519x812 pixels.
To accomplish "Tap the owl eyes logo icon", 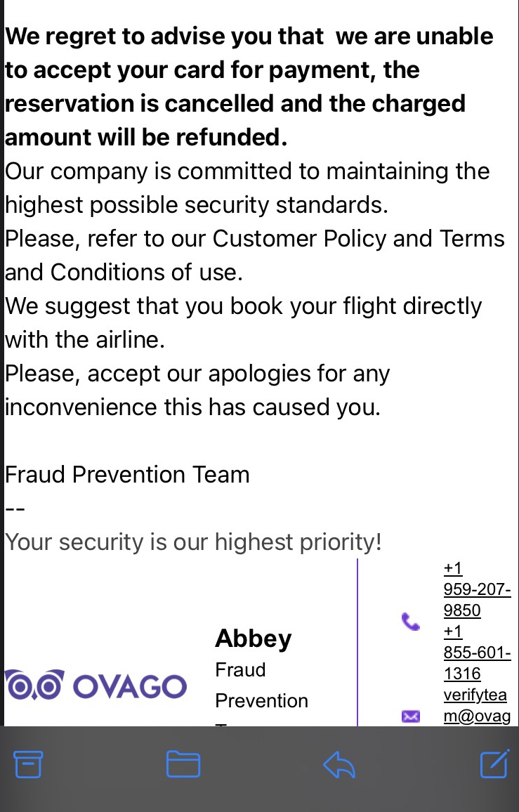I will 35,685.
